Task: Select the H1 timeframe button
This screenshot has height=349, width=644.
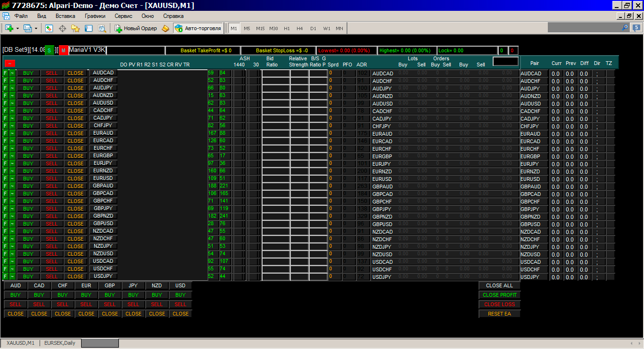Action: (287, 28)
